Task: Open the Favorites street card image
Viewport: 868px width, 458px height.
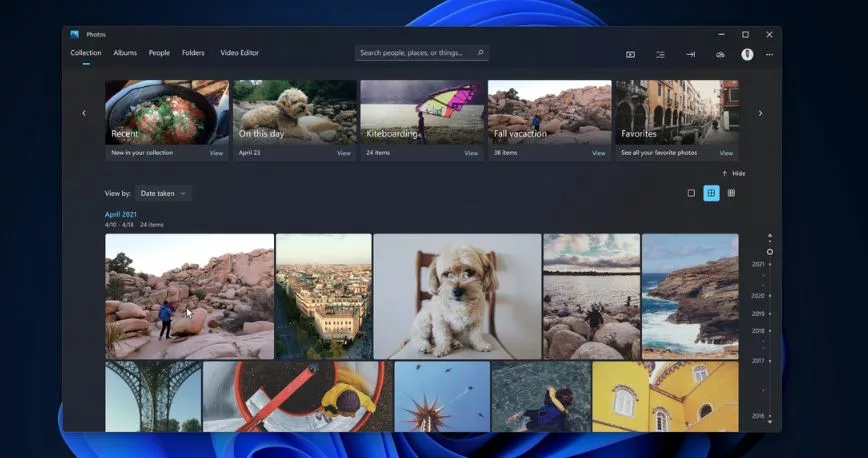Action: point(677,112)
